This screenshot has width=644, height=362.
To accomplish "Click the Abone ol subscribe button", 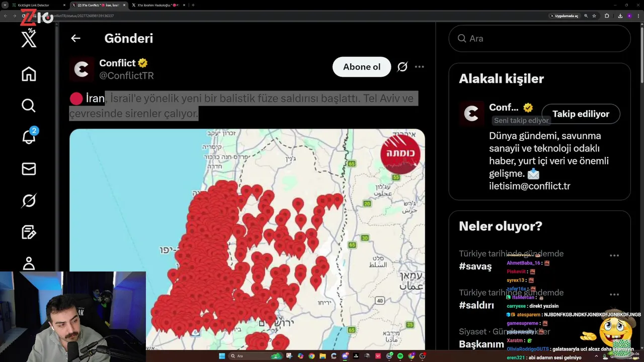I will pyautogui.click(x=362, y=67).
